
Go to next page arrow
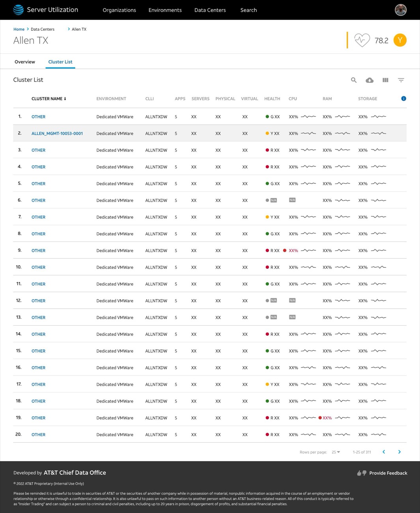tap(399, 452)
